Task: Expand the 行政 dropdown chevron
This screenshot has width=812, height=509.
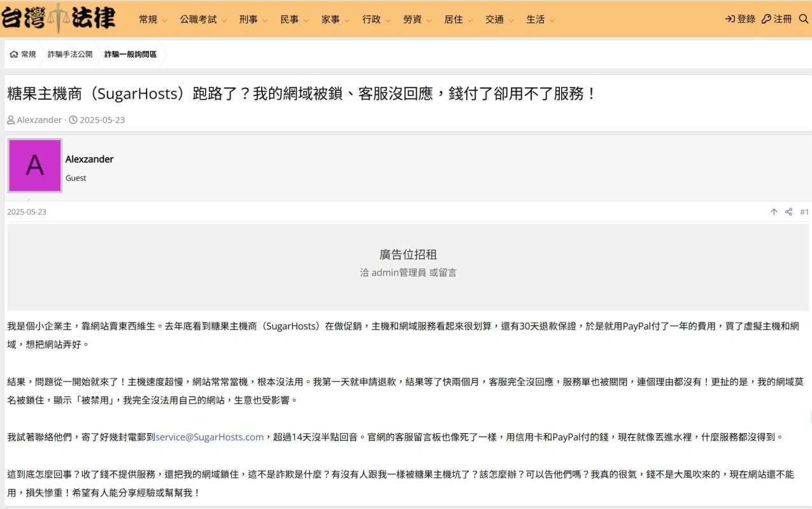Action: pos(388,20)
